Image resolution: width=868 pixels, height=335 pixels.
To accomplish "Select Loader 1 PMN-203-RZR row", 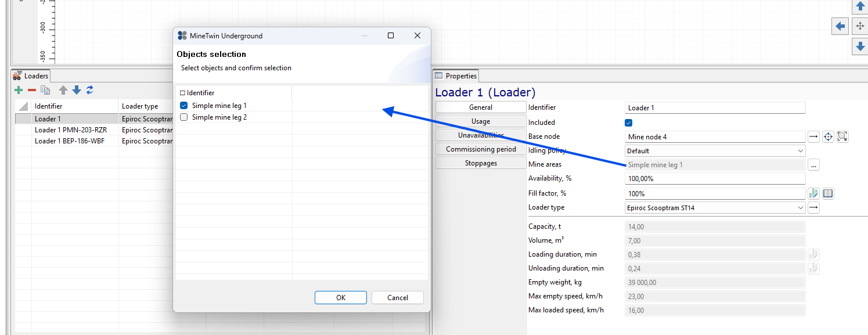I will click(95, 130).
